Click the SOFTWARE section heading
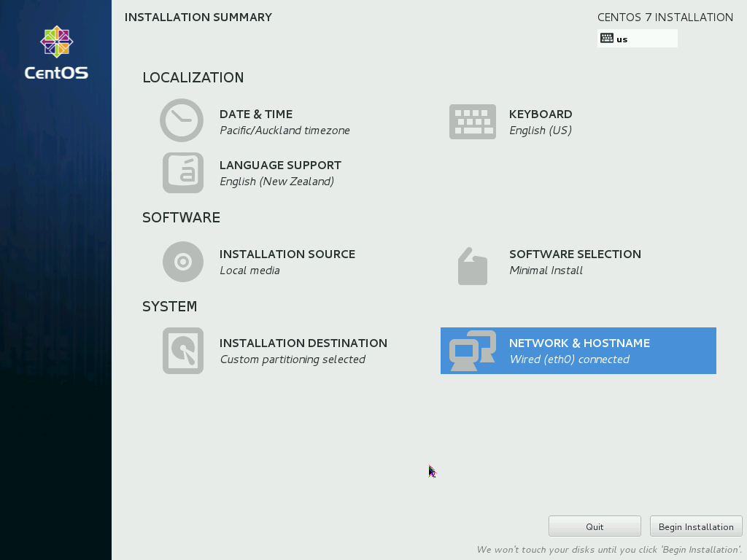The height and width of the screenshot is (560, 747). [x=181, y=217]
